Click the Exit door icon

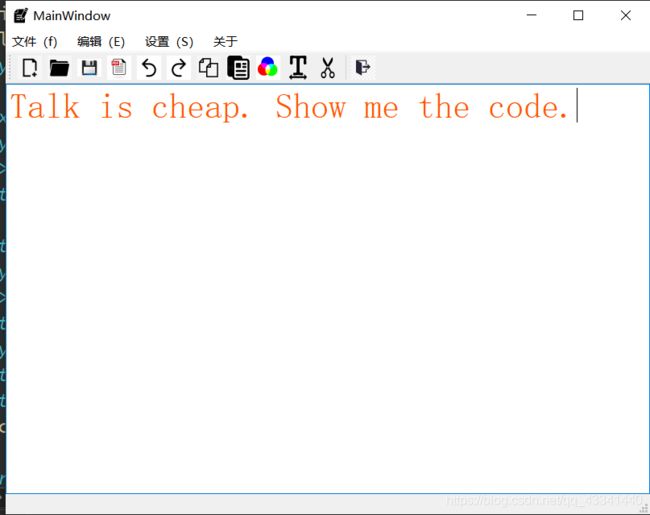pos(363,67)
